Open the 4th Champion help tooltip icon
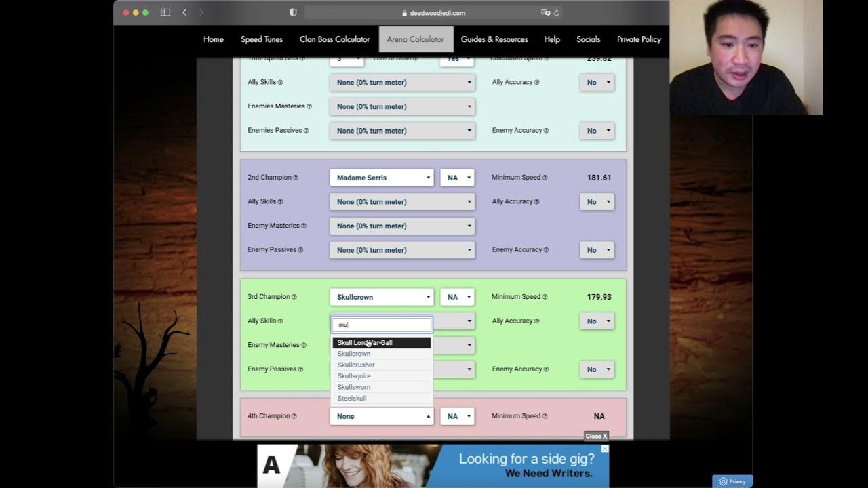Viewport: 868px width, 488px height. point(294,416)
